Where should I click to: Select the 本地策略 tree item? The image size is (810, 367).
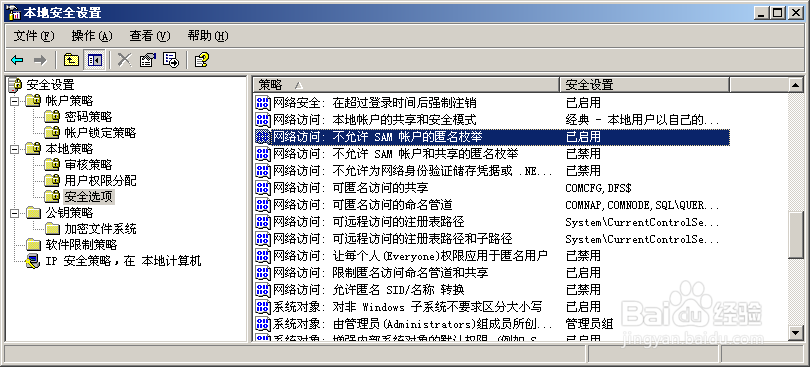(69, 149)
